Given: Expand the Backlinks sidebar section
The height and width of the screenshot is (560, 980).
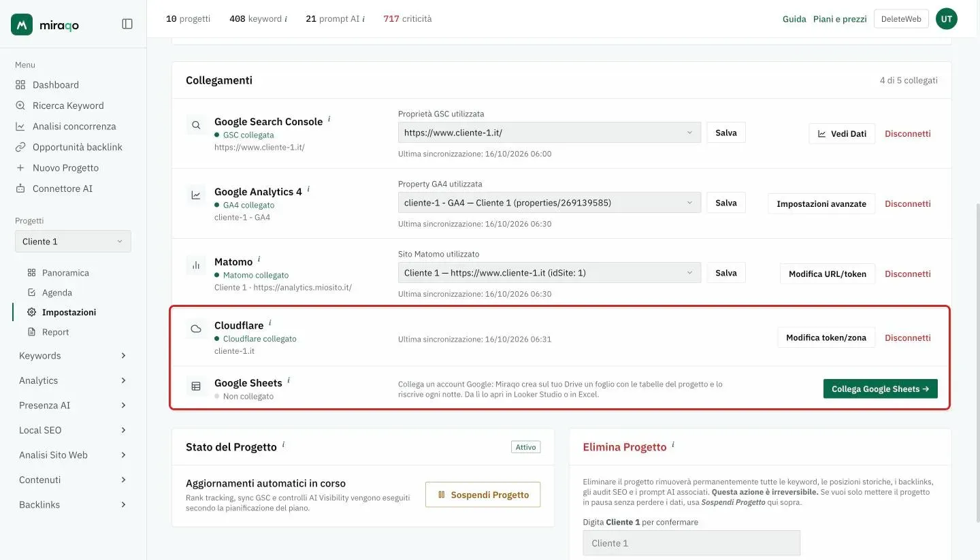Looking at the screenshot, I should coord(73,505).
